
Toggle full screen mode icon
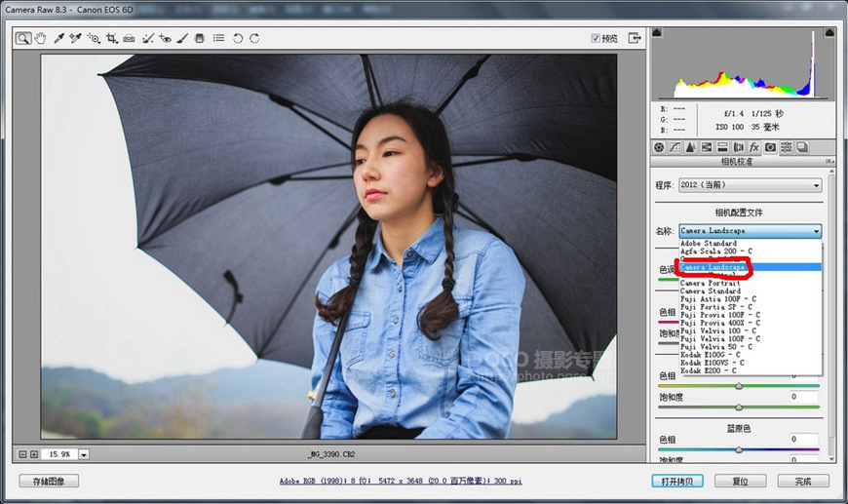click(x=635, y=38)
